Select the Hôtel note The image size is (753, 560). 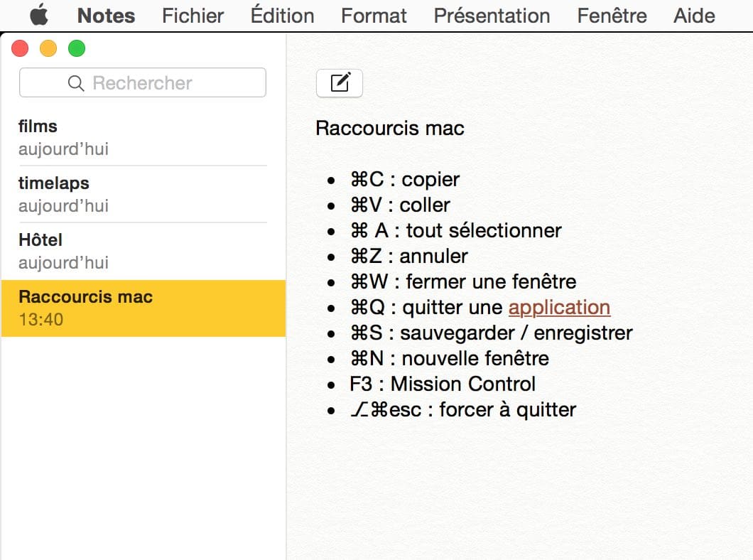(143, 251)
